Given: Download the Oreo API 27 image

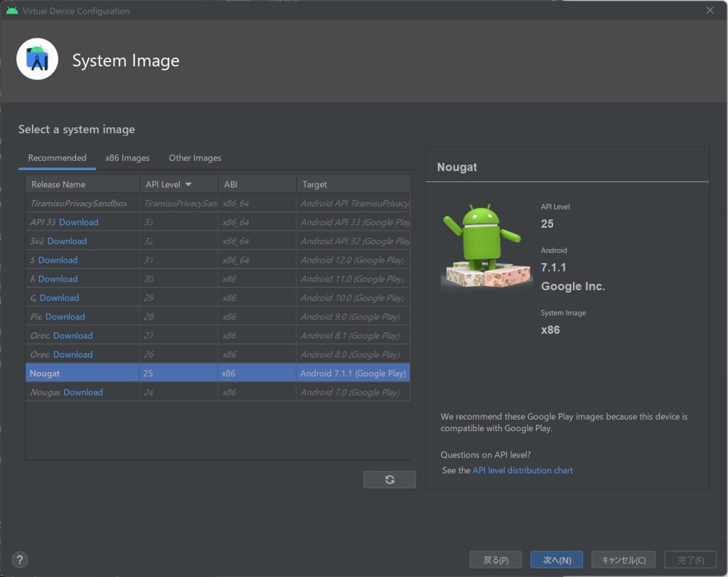Looking at the screenshot, I should pyautogui.click(x=73, y=336).
